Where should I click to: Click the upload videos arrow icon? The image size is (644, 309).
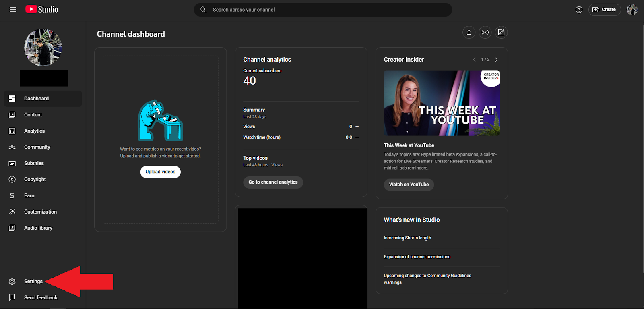469,32
